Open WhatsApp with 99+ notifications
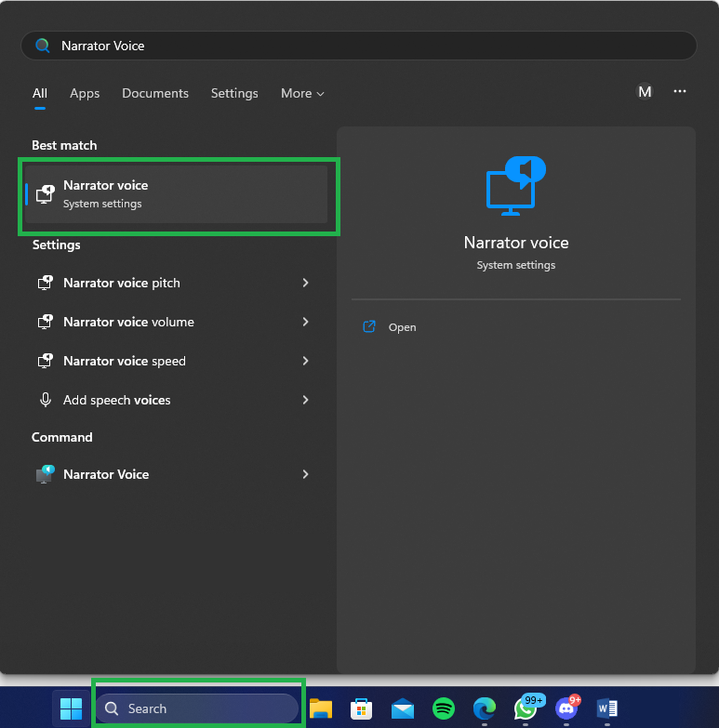Screen dimensions: 719x728 (526, 708)
